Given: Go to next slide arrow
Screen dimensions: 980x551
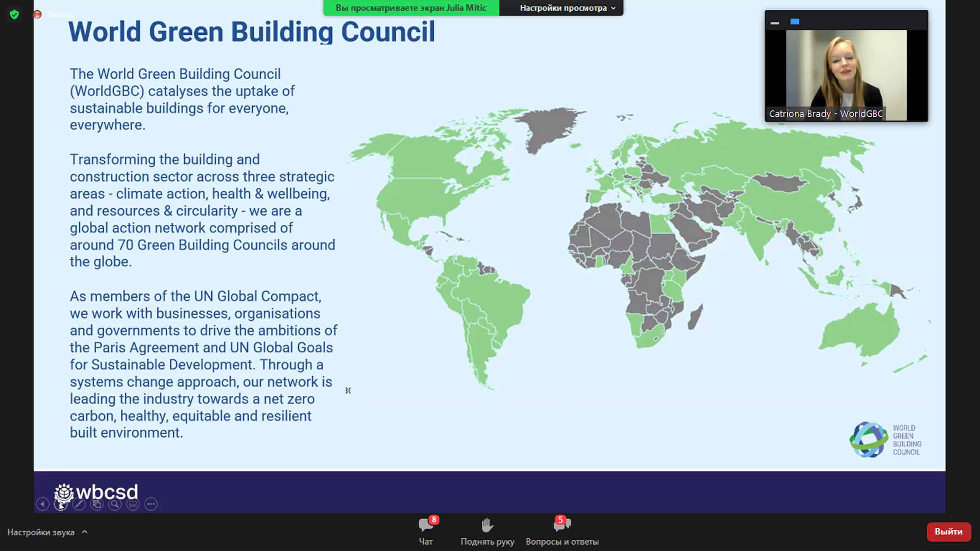Looking at the screenshot, I should pos(60,504).
